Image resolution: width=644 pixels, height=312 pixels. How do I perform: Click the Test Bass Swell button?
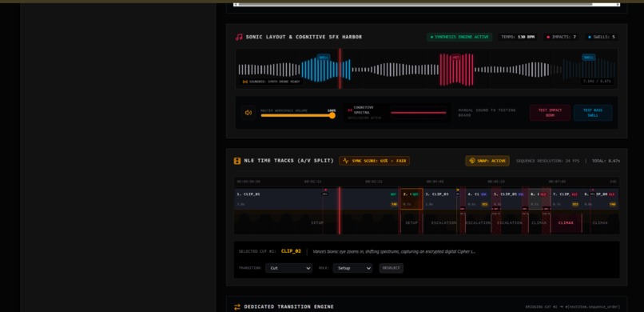point(593,113)
